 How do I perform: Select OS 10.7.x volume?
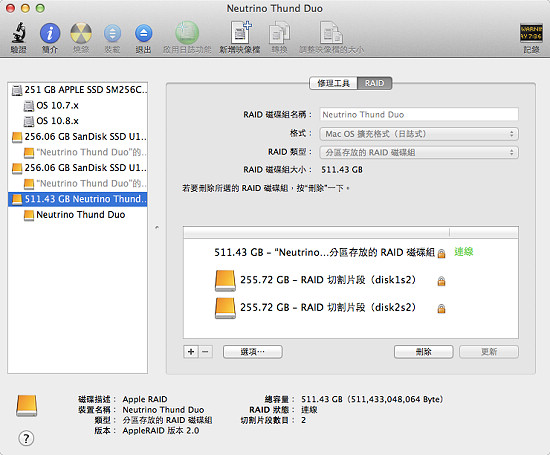tap(78, 105)
